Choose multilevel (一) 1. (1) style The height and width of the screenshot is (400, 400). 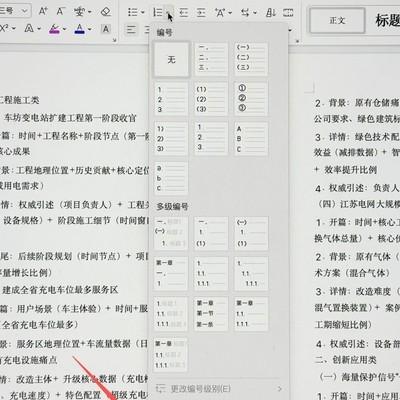[x=251, y=233]
